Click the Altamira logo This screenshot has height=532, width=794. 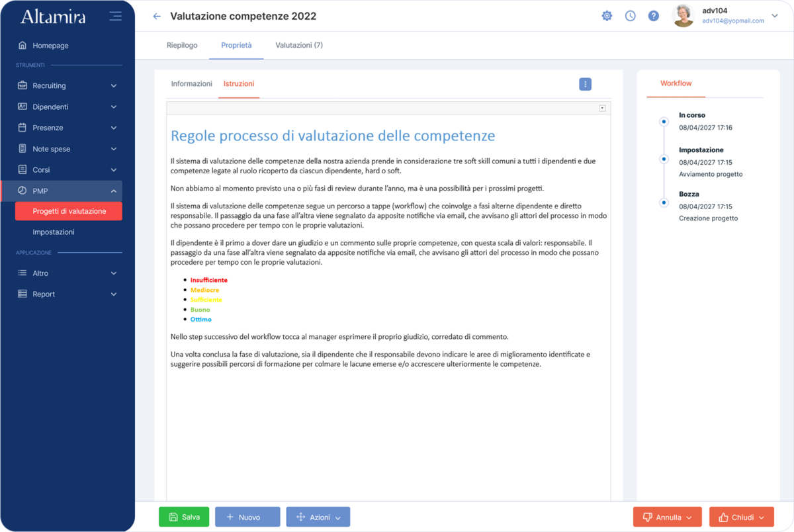[53, 17]
